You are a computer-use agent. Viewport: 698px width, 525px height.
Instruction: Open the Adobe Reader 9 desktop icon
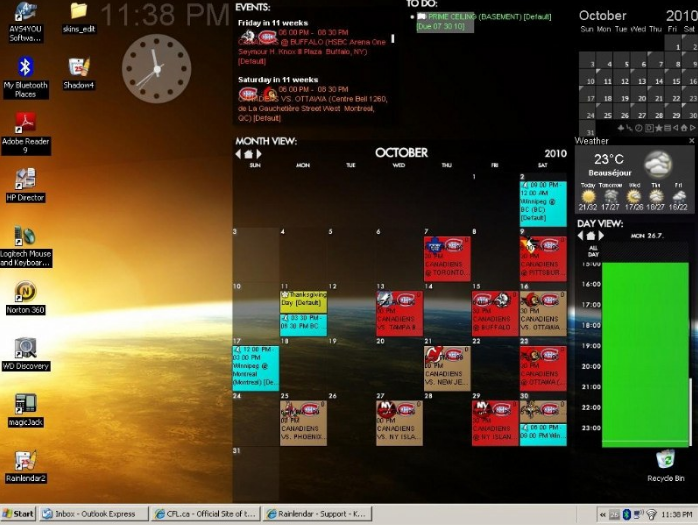[25, 122]
